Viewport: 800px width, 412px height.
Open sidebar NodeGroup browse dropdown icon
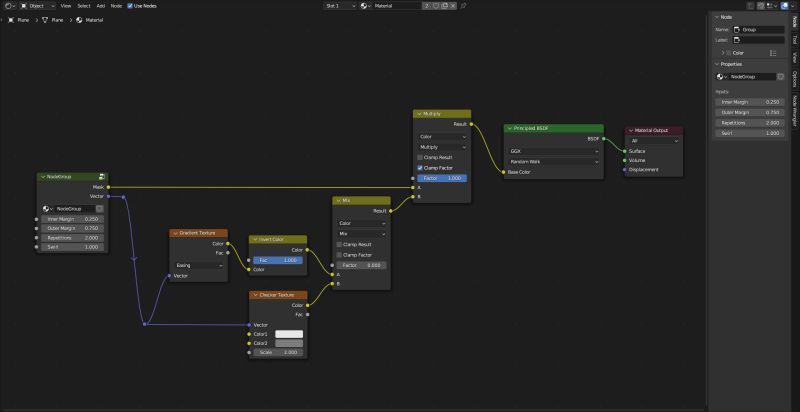click(721, 76)
